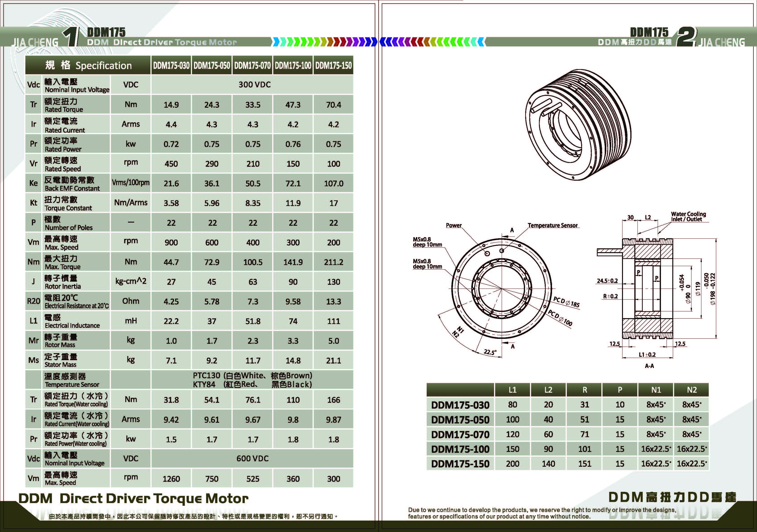757x532 pixels.
Task: Click the JIA CHENG logo at left
Action: [x=35, y=42]
